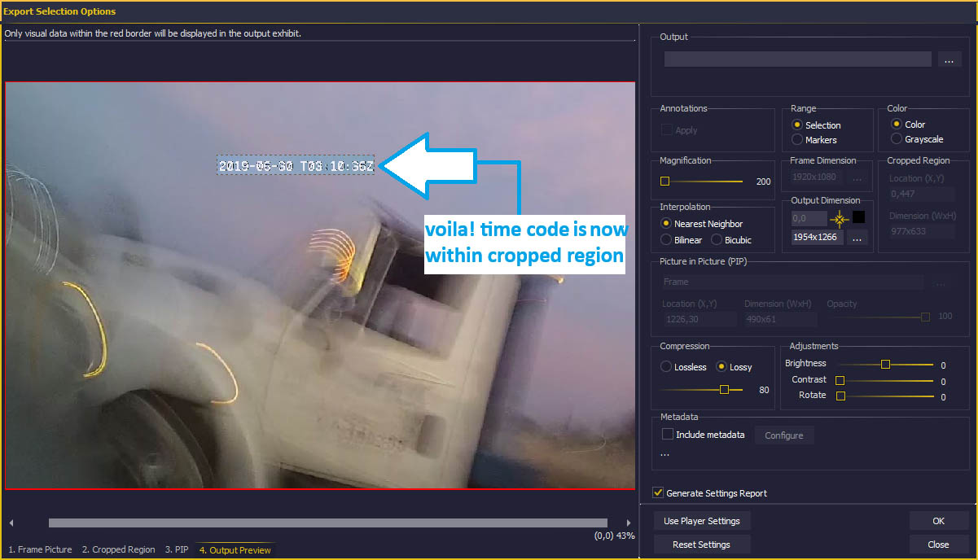Screen dimensions: 978x560
Task: Click the Use Player Settings button
Action: pyautogui.click(x=702, y=521)
